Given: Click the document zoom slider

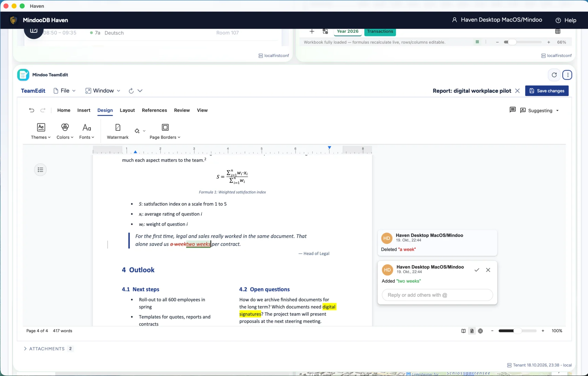Looking at the screenshot, I should [517, 331].
